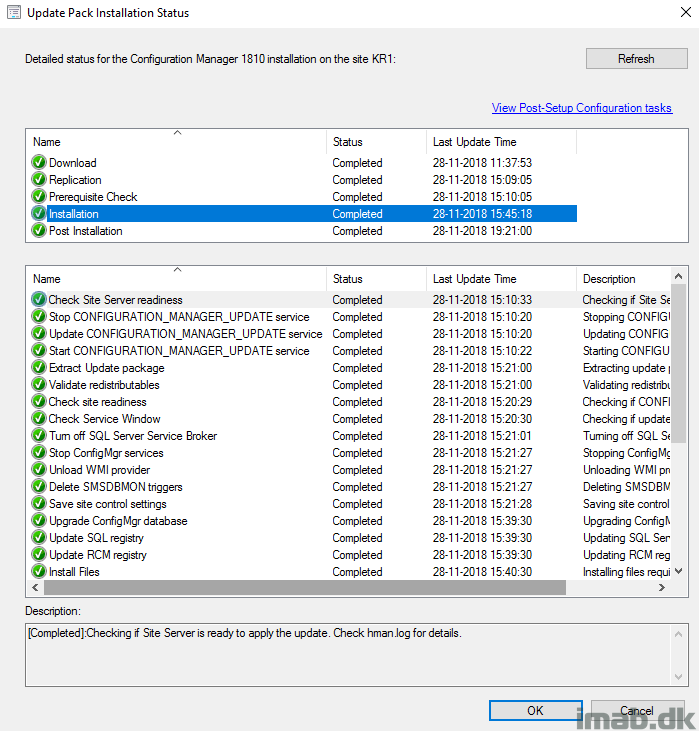Open View Post-Setup Configuration tasks link
Viewport: 699px width, 731px height.
(x=581, y=108)
